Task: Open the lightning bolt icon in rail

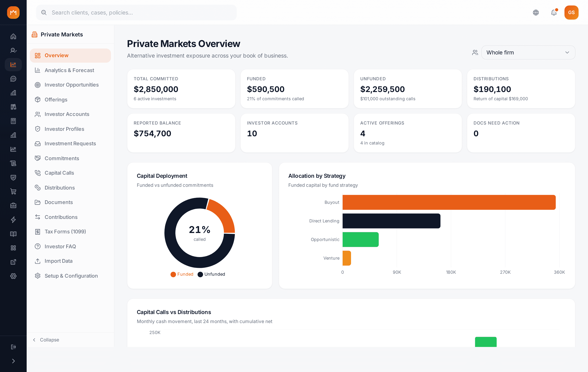Action: point(13,220)
